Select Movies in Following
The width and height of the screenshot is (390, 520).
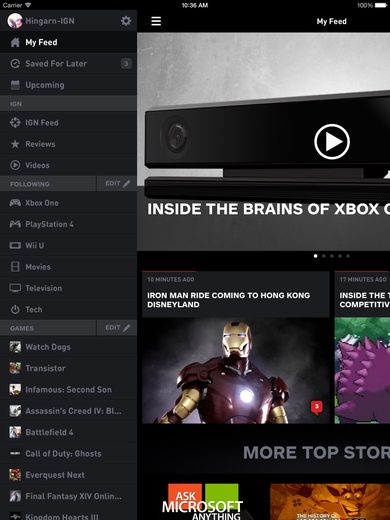click(68, 267)
